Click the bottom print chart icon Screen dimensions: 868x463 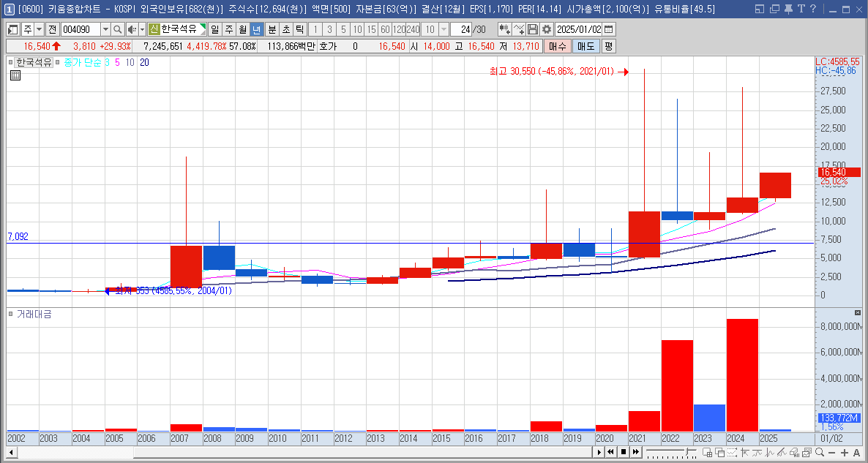click(x=794, y=453)
